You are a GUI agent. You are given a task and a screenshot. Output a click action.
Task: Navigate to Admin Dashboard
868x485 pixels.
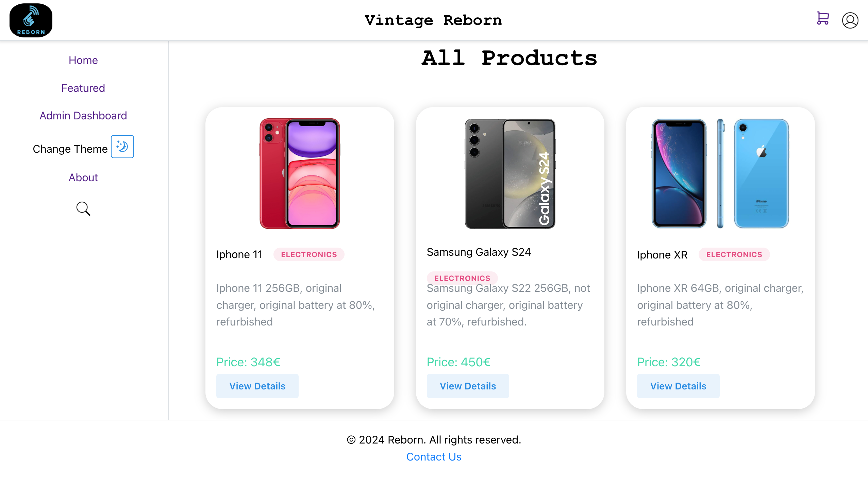(x=83, y=116)
